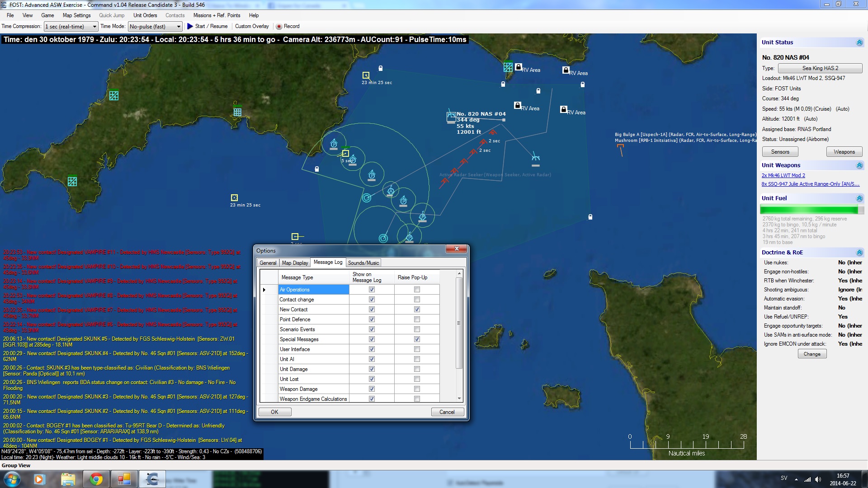Open the File menu

tap(10, 15)
